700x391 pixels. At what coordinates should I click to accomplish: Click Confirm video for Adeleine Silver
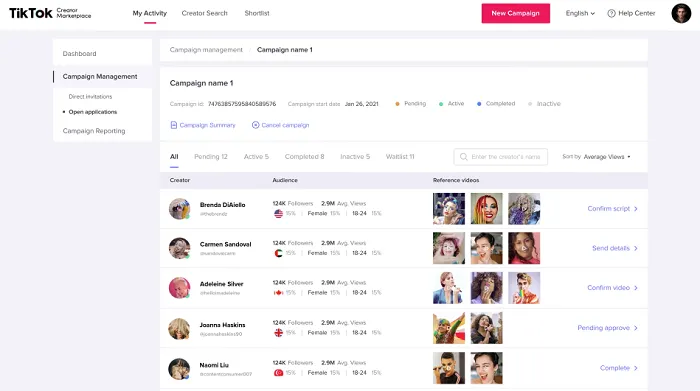point(608,288)
